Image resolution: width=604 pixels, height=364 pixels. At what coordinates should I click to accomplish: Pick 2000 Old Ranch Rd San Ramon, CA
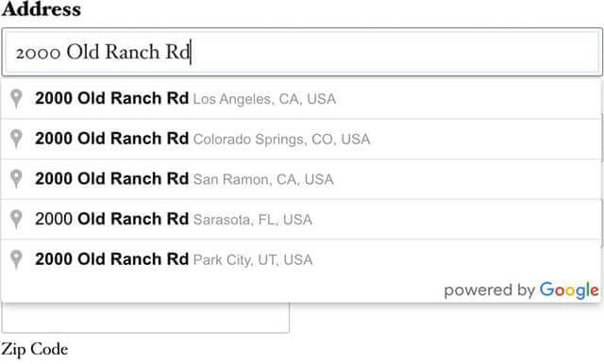[301, 179]
